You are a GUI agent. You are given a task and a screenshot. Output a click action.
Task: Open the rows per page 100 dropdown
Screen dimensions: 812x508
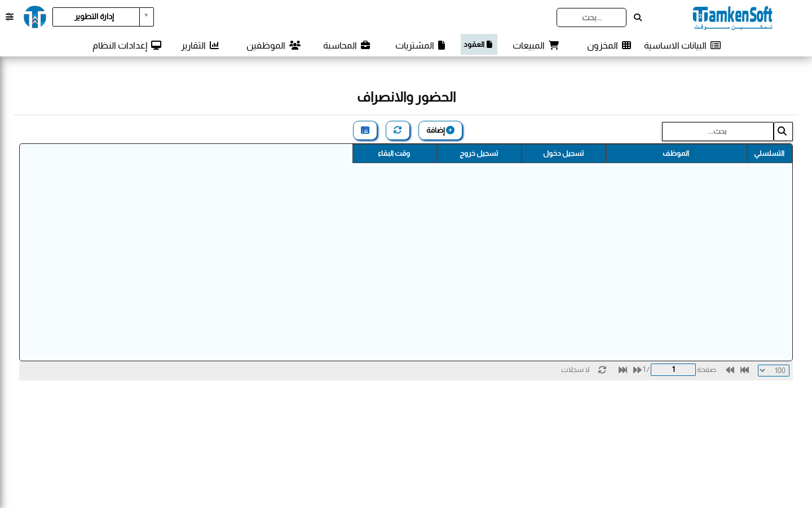(774, 370)
